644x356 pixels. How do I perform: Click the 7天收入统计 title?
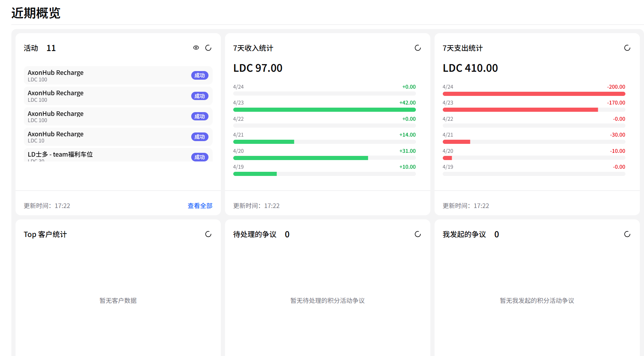(x=253, y=48)
